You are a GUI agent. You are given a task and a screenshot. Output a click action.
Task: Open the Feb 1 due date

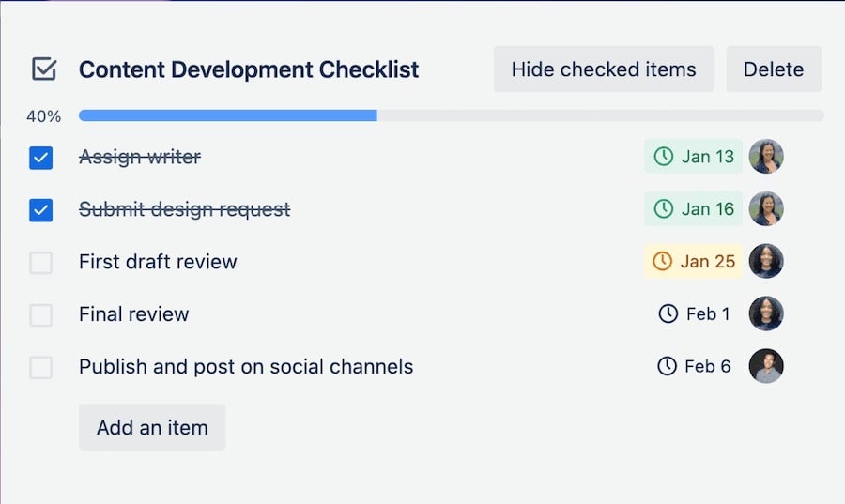point(694,313)
